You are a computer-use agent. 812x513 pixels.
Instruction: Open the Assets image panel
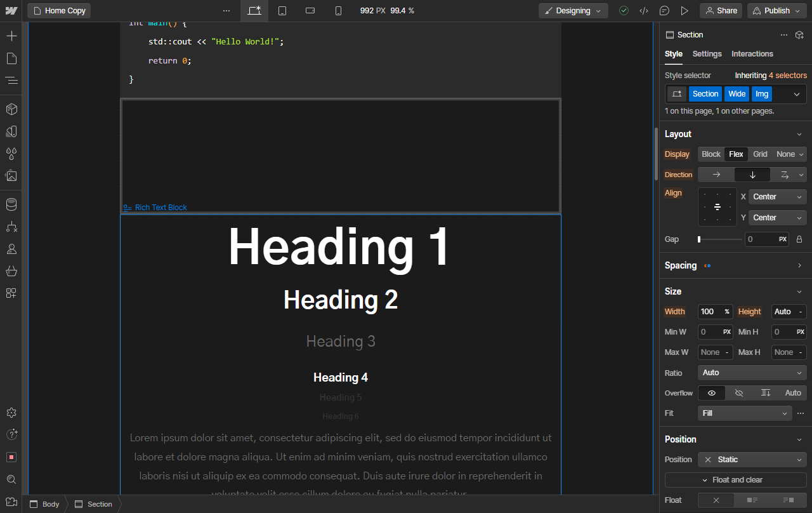point(11,176)
